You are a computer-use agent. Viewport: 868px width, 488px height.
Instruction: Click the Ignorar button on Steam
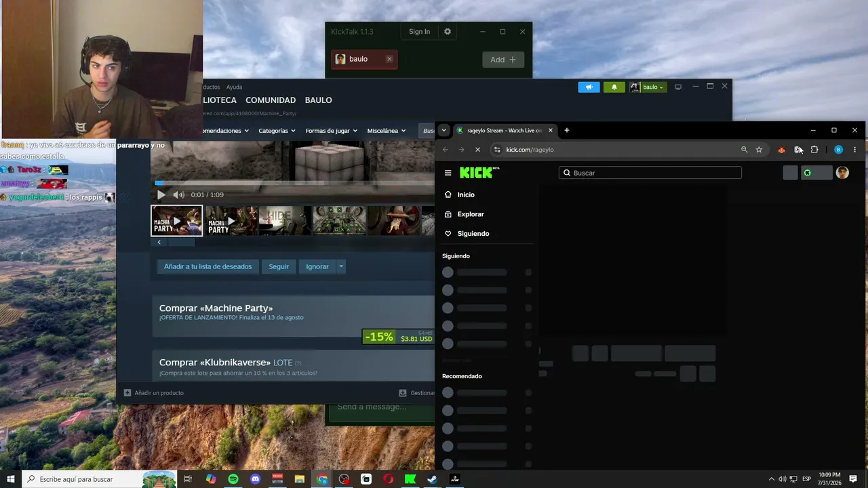[317, 266]
